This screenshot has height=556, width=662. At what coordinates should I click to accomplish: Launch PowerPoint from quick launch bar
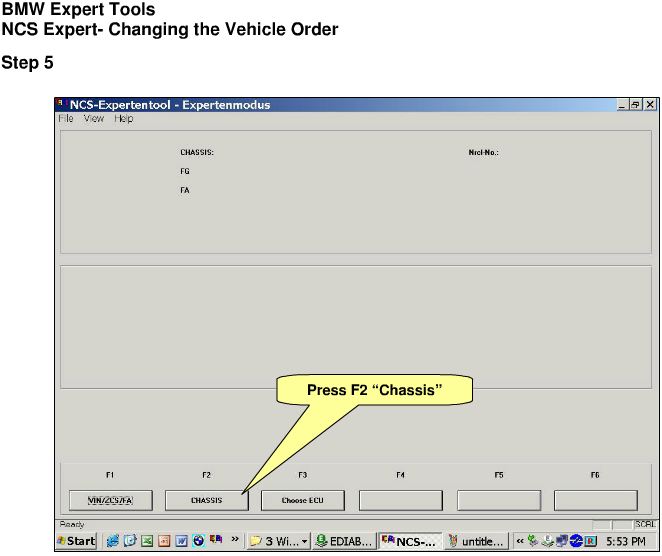[164, 541]
